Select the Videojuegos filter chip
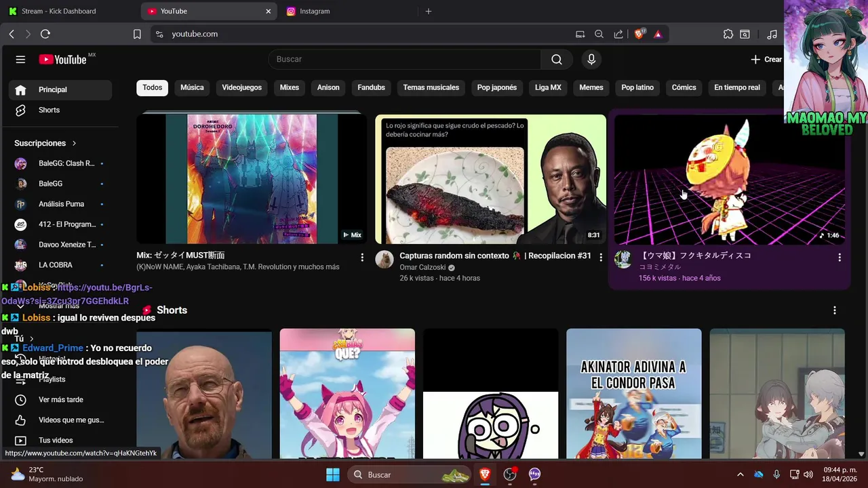 click(x=241, y=87)
